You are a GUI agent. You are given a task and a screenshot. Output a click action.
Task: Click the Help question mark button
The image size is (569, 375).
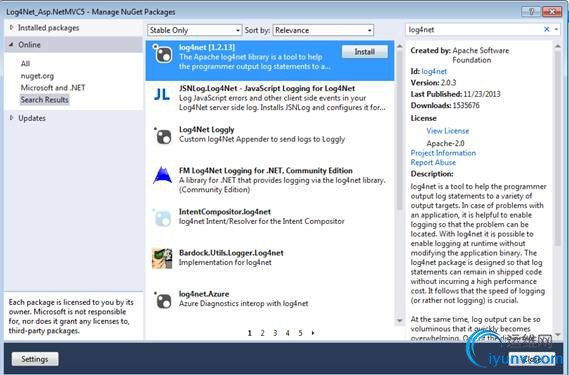[x=531, y=12]
